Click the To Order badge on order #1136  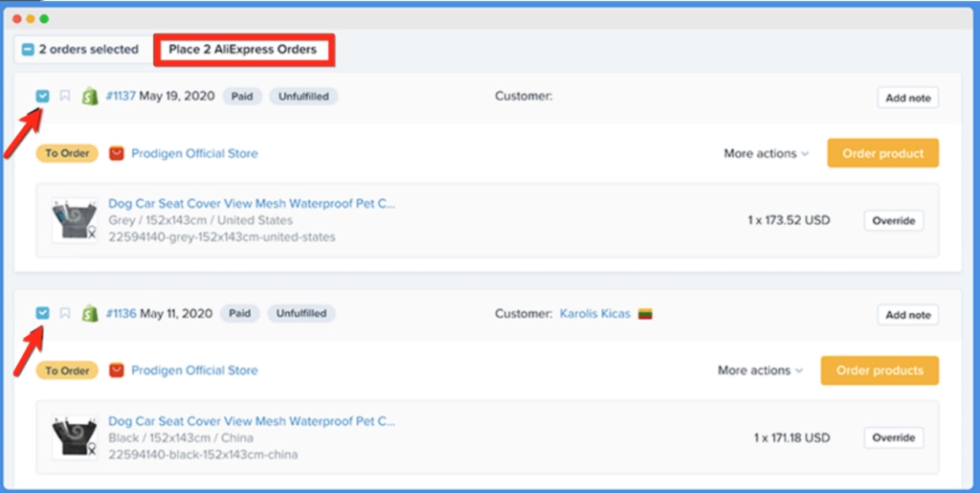tap(67, 370)
